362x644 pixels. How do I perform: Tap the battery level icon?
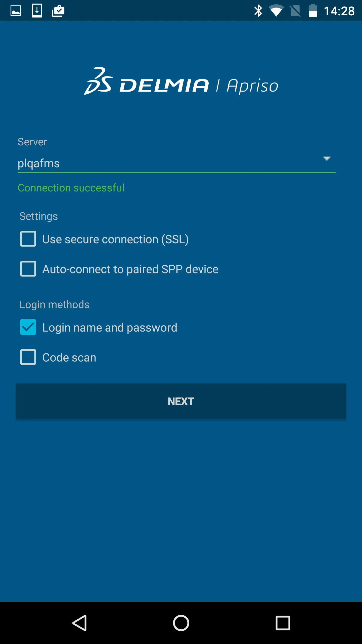pos(313,11)
